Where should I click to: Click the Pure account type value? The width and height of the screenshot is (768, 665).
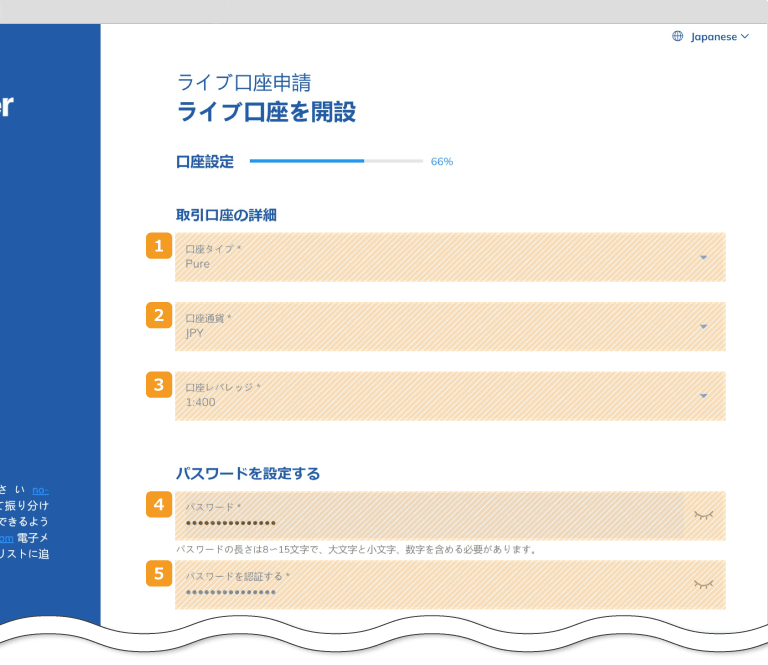[197, 264]
